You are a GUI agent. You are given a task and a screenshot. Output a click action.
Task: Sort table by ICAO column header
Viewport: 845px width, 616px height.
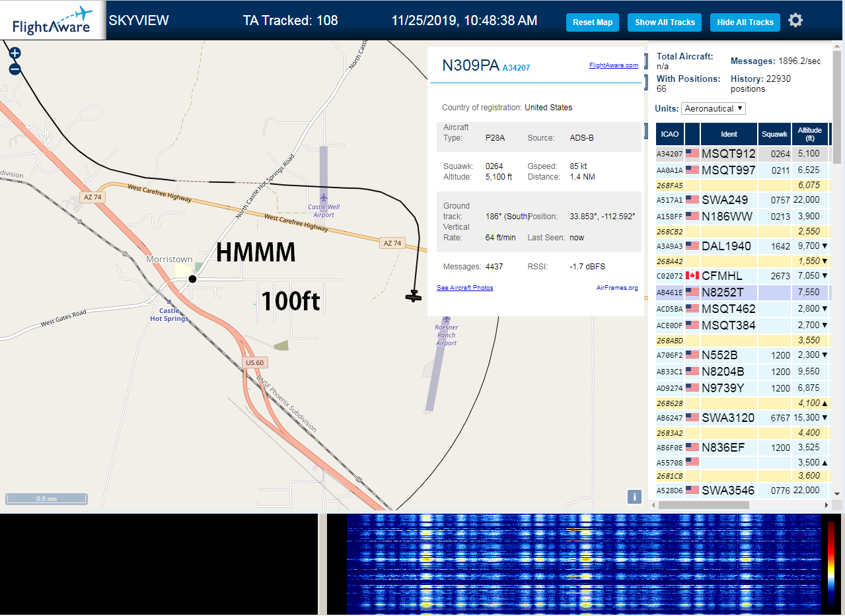click(x=670, y=134)
